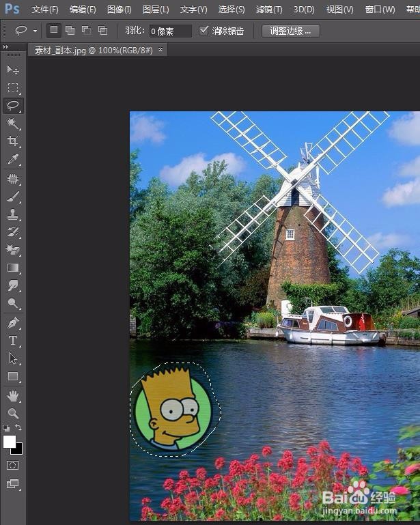Open the 图像(I) menu
Screen dimensions: 420x525
[120, 10]
